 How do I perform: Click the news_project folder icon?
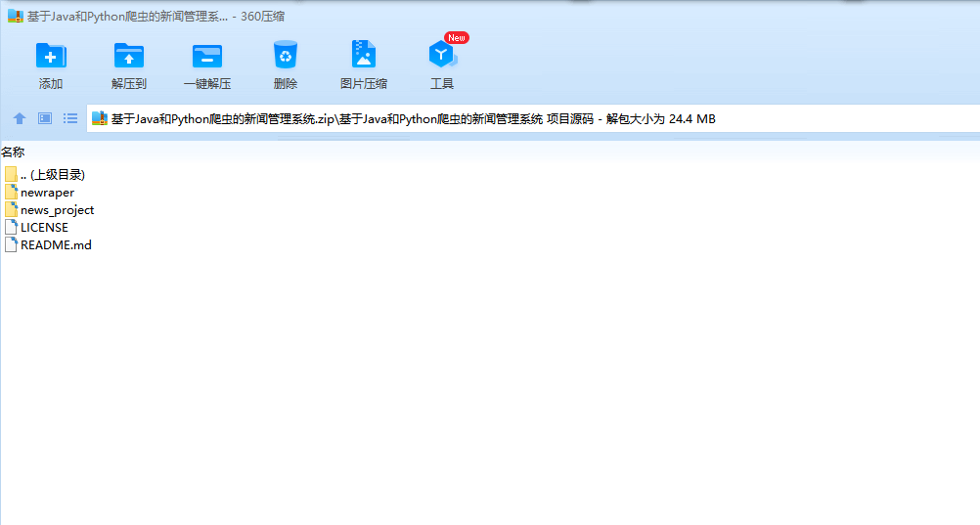[11, 209]
